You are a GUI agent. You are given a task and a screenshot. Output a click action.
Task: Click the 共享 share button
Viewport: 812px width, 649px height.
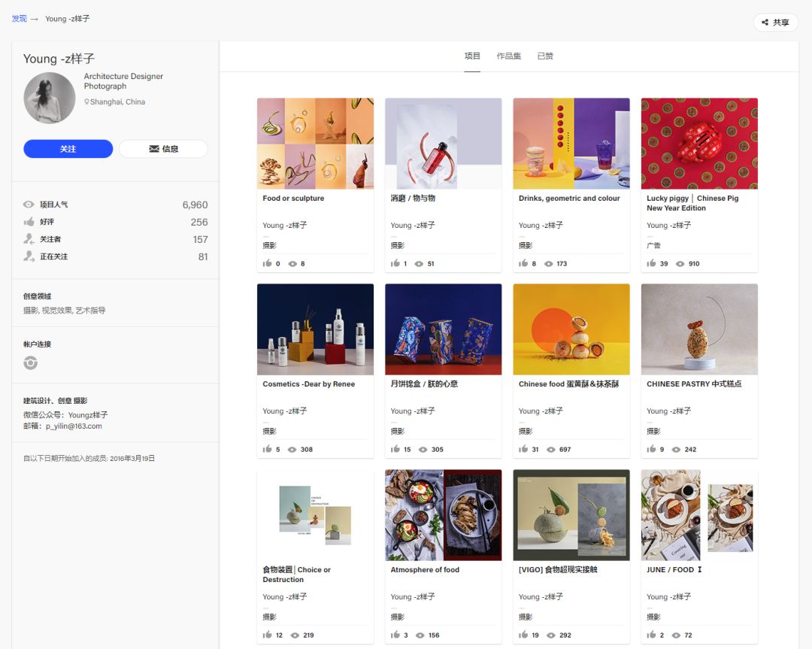tap(775, 23)
